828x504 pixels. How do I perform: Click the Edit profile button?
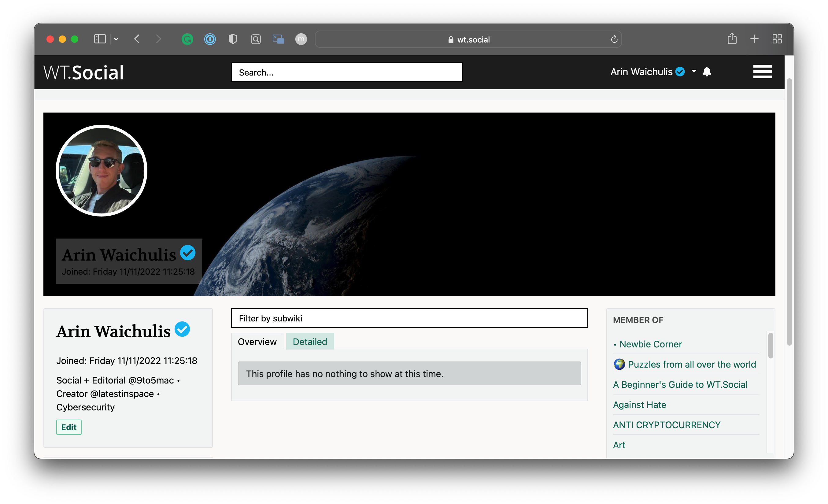click(x=68, y=427)
